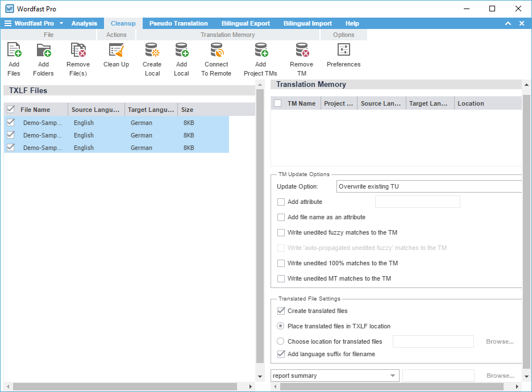Enable Write unedited MT matches to the TM

pyautogui.click(x=281, y=278)
